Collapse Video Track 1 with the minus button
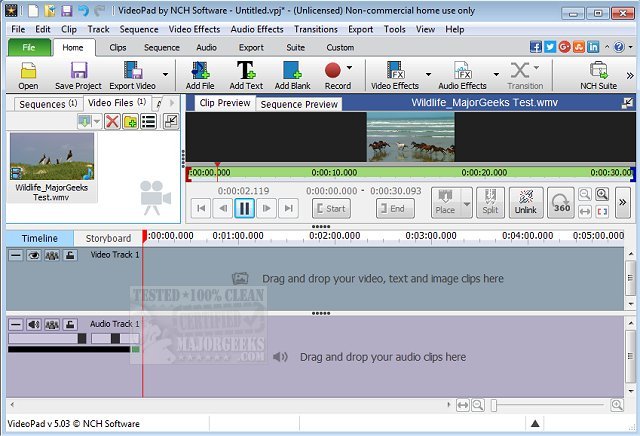The width and height of the screenshot is (640, 436). (16, 256)
